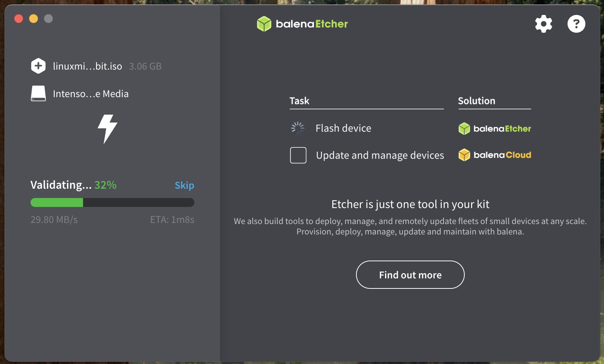This screenshot has height=364, width=604.
Task: Click the balenaEtcher wordmark in the header
Action: pos(312,24)
